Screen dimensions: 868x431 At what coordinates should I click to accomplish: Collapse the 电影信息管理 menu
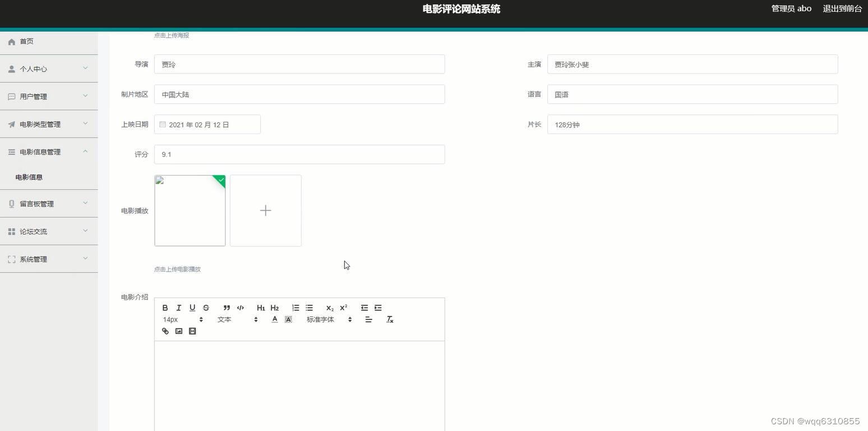[x=49, y=152]
